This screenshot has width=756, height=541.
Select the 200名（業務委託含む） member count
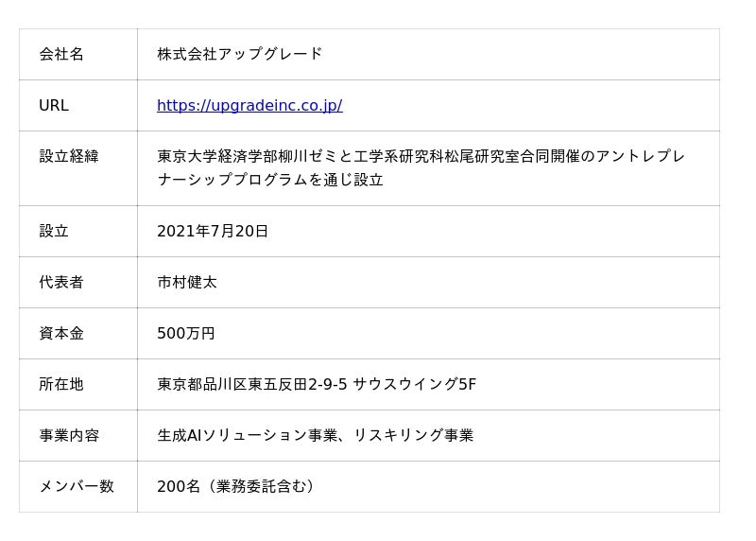point(235,487)
